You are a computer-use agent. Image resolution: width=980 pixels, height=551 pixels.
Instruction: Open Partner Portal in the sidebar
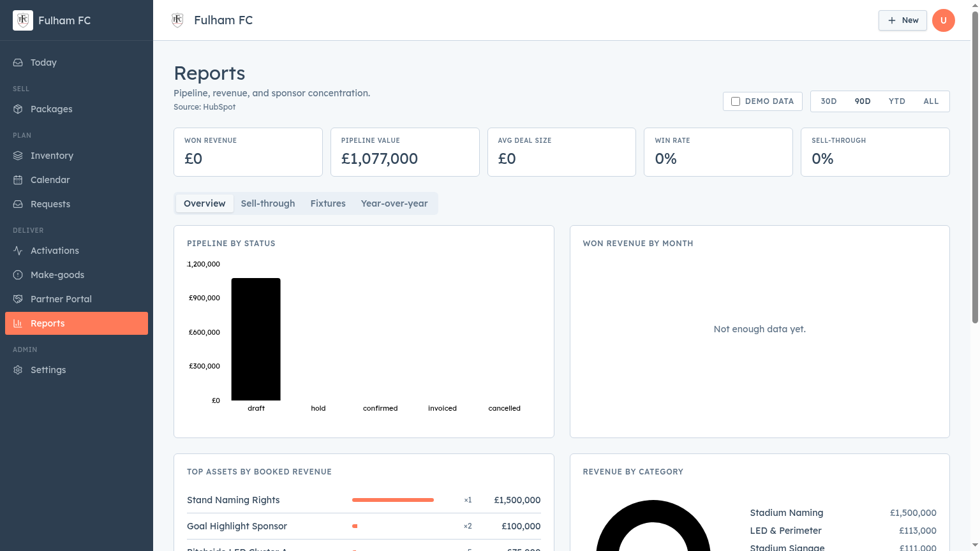click(77, 299)
